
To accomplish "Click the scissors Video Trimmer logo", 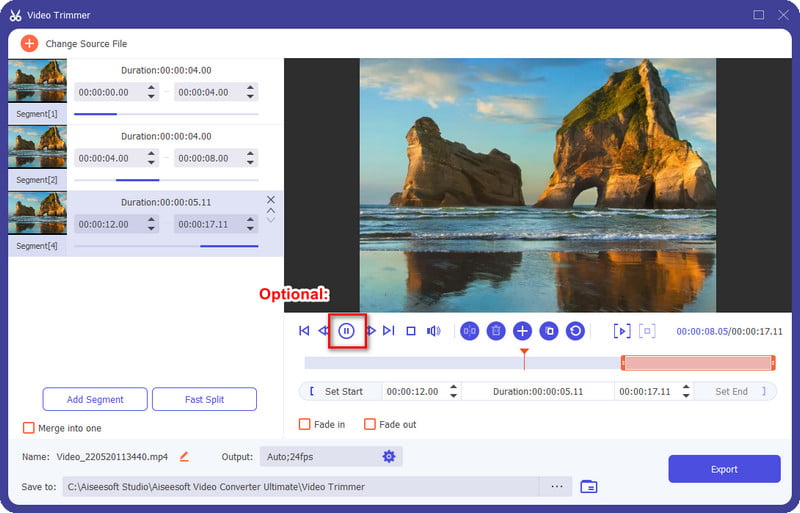I will 16,15.
